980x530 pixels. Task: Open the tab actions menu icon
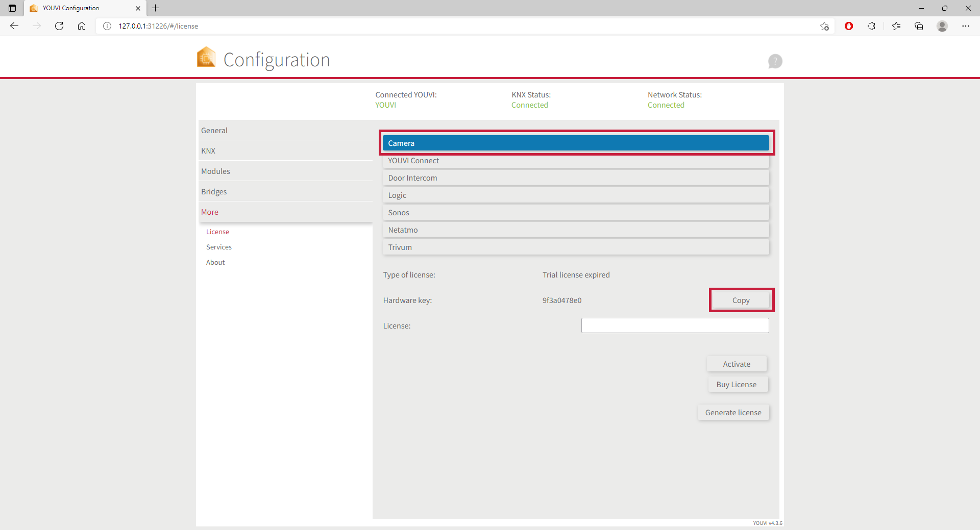point(12,8)
